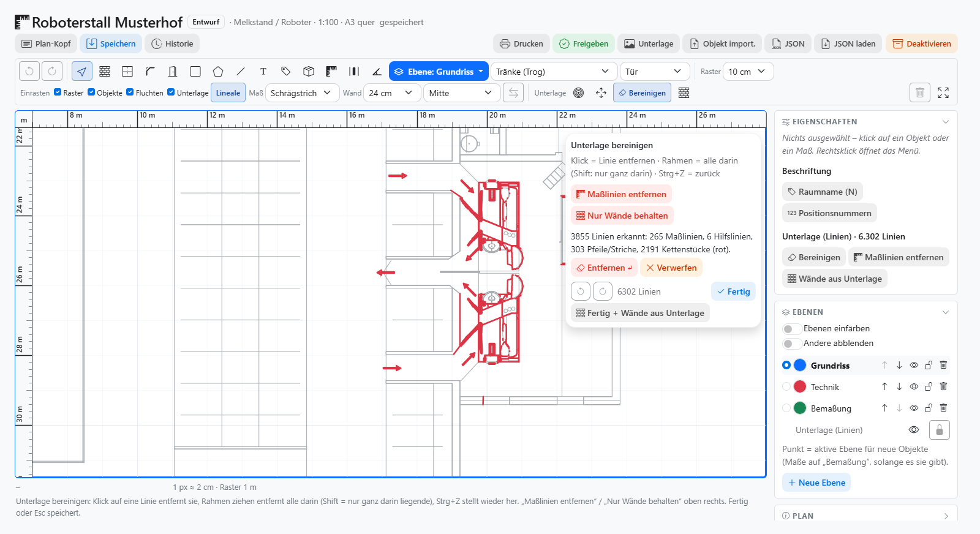980x534 pixels.
Task: Switch on Ebenen einfärben toggle
Action: coord(791,329)
